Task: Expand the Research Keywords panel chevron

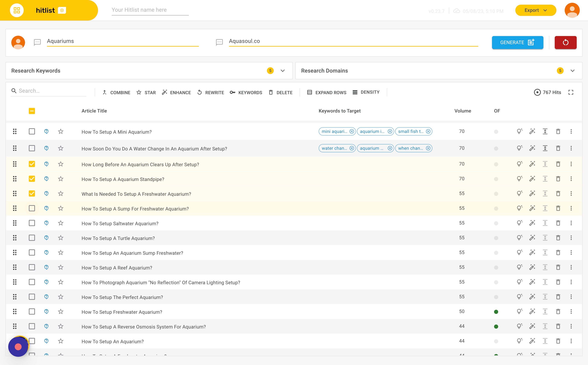Action: coord(283,71)
